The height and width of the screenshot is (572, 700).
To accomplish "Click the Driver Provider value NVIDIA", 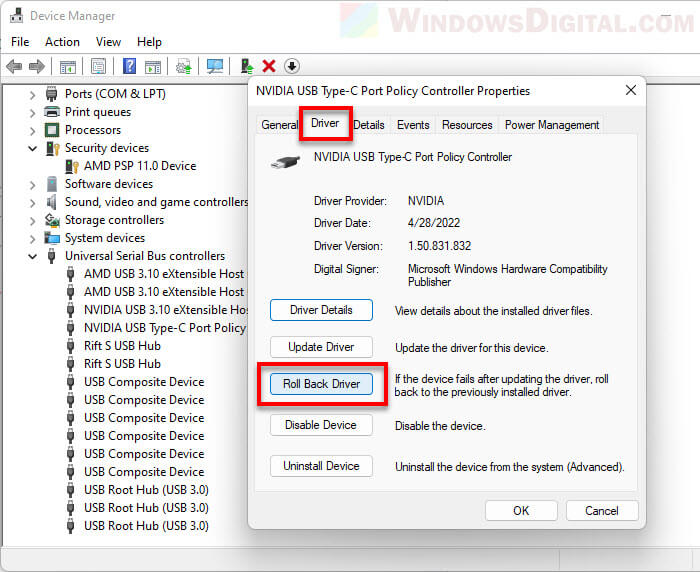I will pos(426,201).
